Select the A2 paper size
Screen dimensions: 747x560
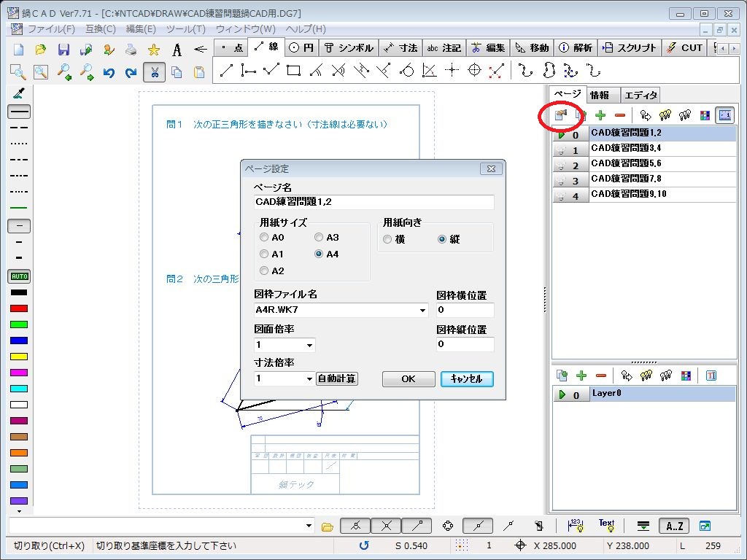272,271
